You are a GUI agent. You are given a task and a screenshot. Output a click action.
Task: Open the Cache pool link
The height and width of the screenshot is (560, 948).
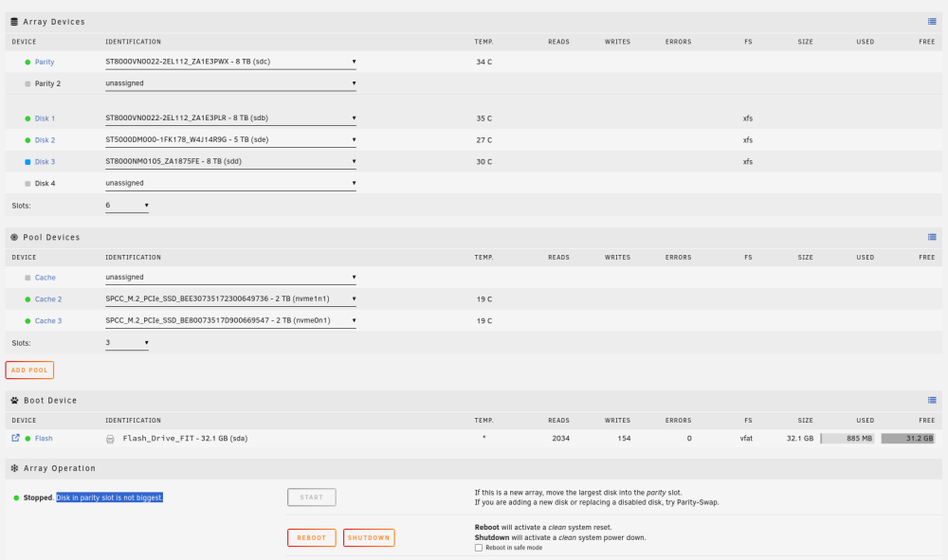click(x=45, y=278)
